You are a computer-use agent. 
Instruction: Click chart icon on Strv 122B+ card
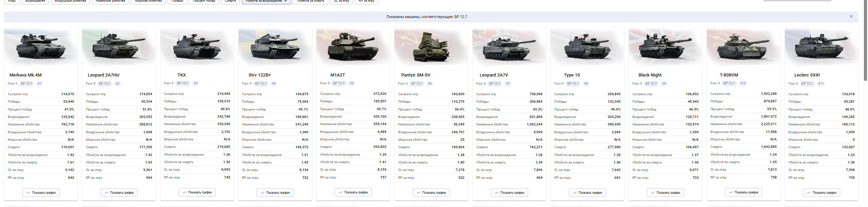point(262,193)
